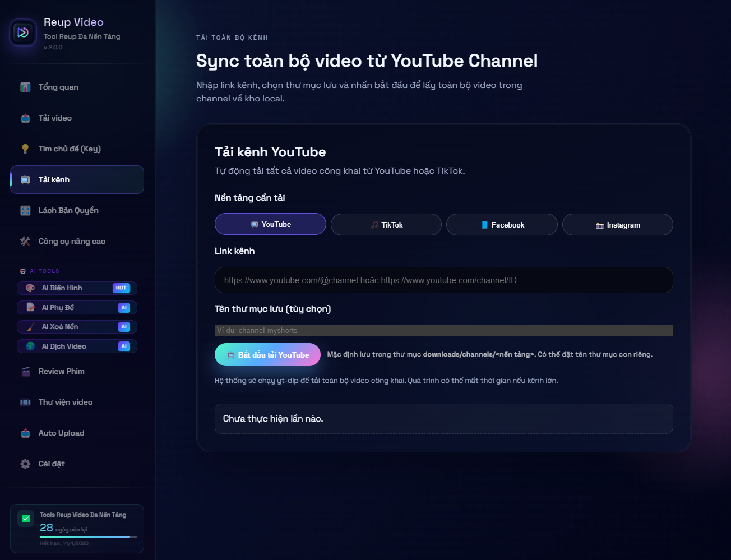The width and height of the screenshot is (731, 560).
Task: Open the AI Biến Hình tool
Action: tap(77, 288)
